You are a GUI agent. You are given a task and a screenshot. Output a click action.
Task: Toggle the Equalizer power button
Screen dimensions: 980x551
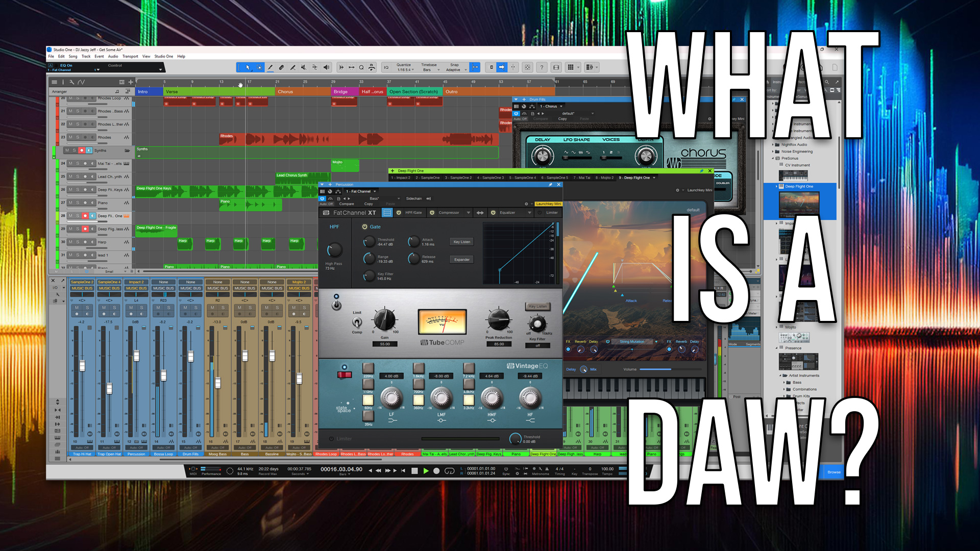click(493, 213)
